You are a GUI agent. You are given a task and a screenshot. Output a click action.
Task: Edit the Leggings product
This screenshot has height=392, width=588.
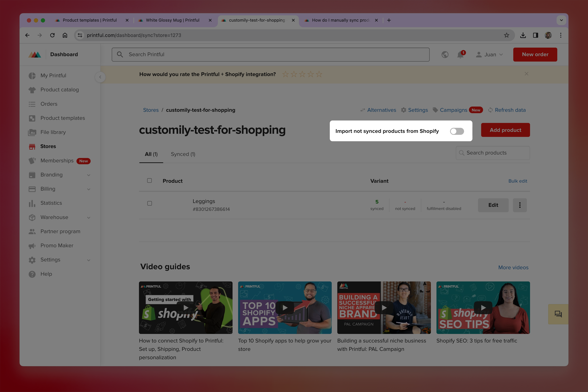click(493, 205)
